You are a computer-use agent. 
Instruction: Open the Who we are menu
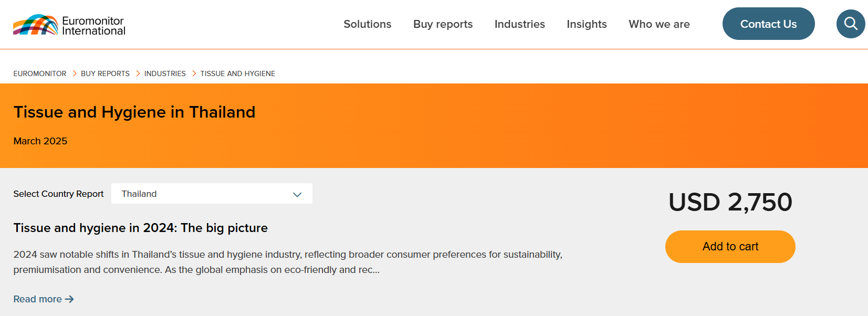point(659,24)
